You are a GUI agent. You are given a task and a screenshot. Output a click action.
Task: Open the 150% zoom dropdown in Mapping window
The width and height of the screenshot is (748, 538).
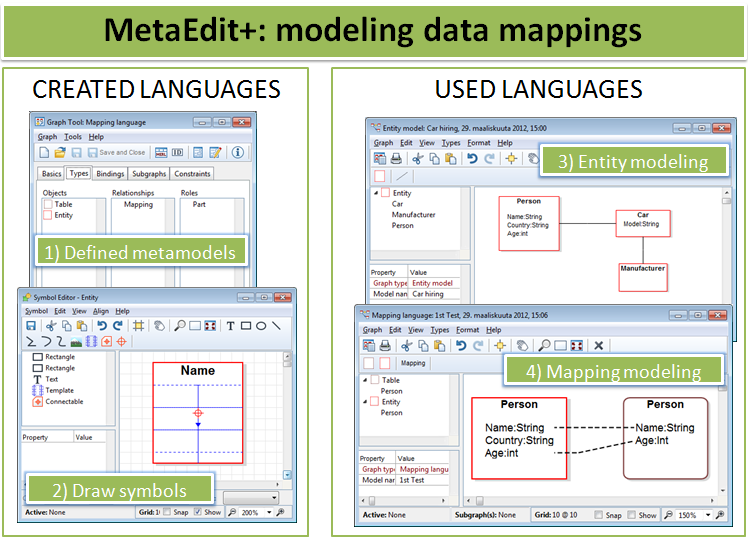[x=709, y=515]
